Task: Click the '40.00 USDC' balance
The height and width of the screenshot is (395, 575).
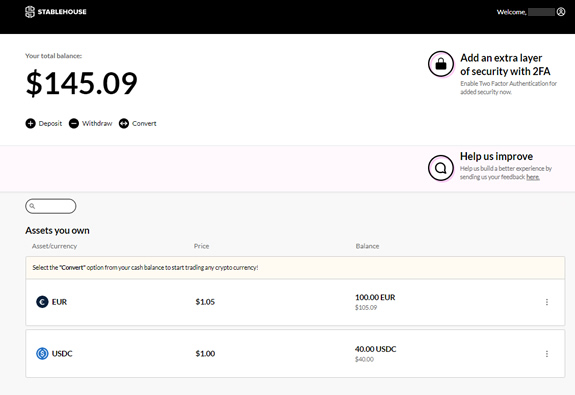Action: pos(376,349)
